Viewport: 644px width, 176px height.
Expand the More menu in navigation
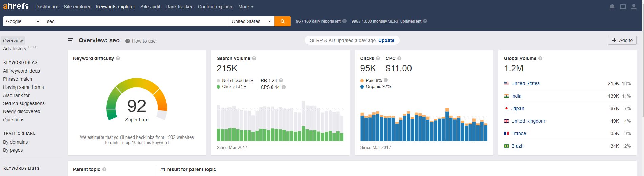pyautogui.click(x=246, y=7)
